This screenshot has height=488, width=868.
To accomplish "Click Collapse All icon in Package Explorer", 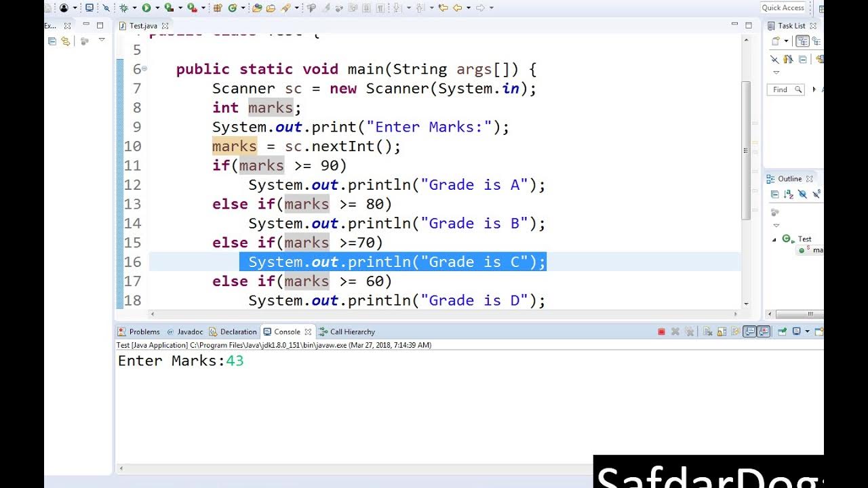I will click(x=52, y=41).
